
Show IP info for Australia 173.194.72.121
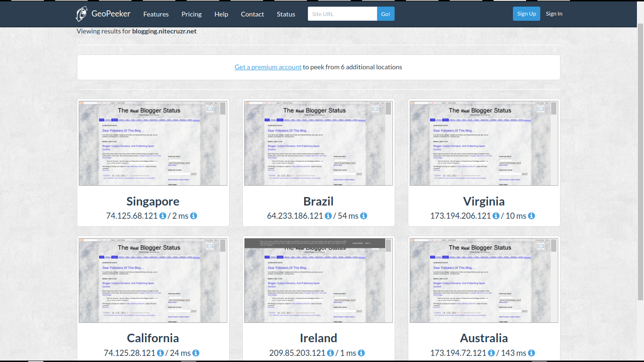[491, 353]
